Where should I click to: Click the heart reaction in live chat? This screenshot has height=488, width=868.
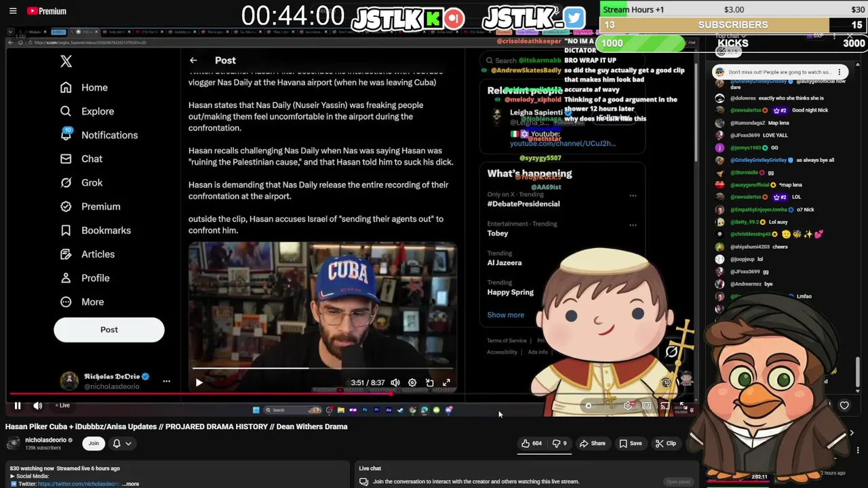pyautogui.click(x=844, y=405)
